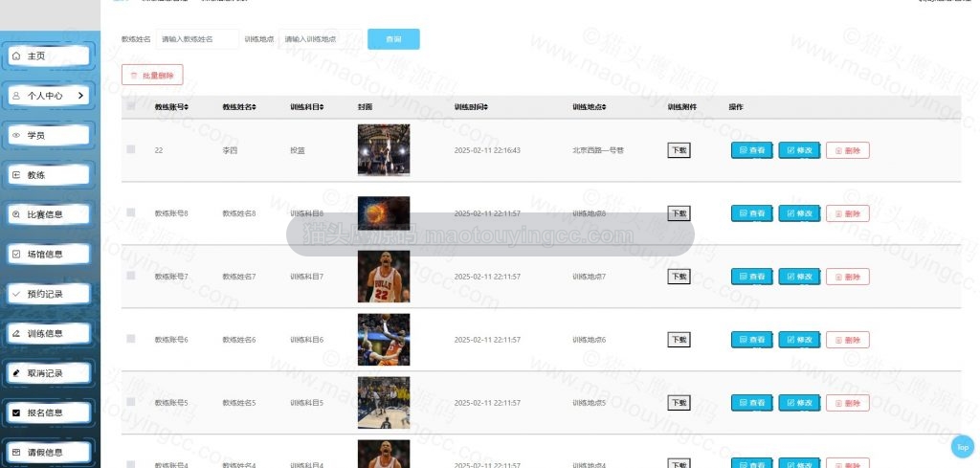Go to the 教练 section
Image resolution: width=980 pixels, height=468 pixels.
point(49,175)
